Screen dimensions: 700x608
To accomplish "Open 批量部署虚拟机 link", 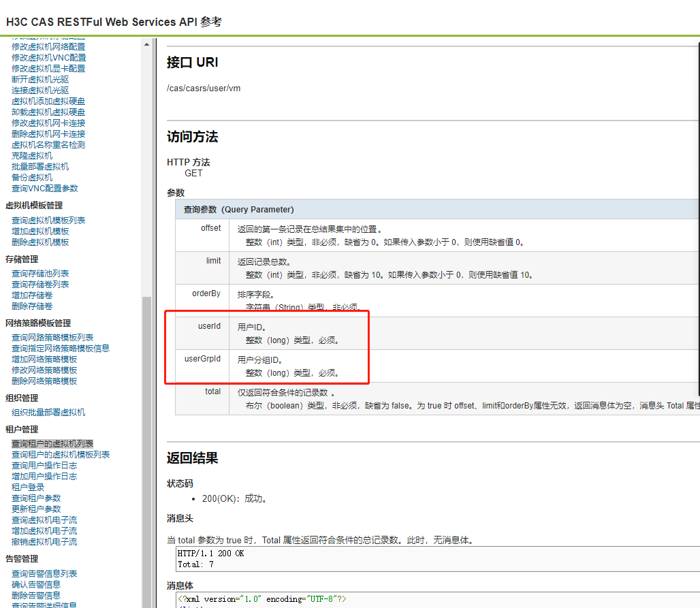I will (40, 167).
